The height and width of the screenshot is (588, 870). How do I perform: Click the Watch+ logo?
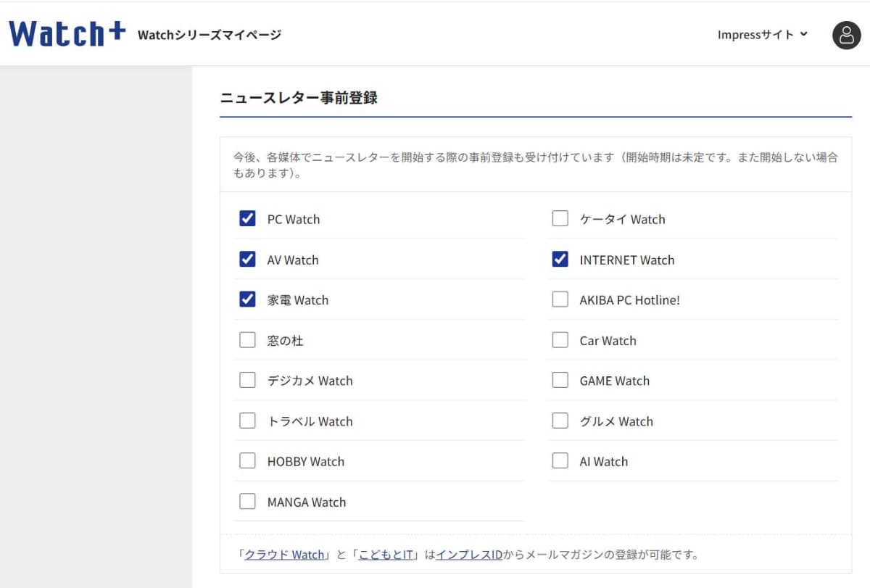point(67,33)
